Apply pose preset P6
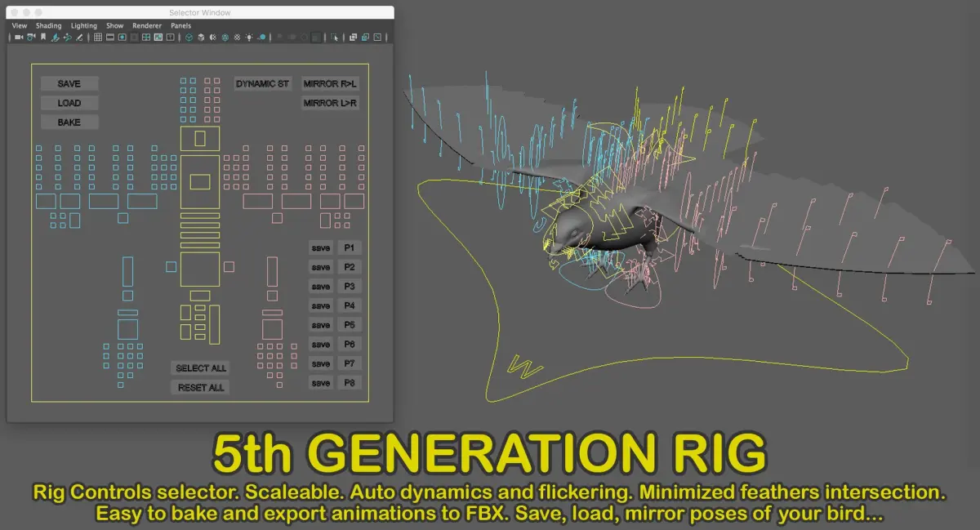The width and height of the screenshot is (980, 530). tap(350, 344)
